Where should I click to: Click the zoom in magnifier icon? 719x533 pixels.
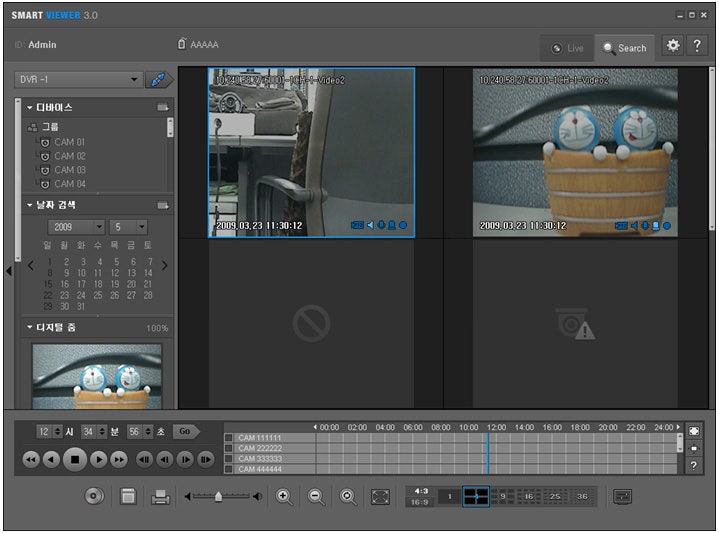tap(284, 496)
